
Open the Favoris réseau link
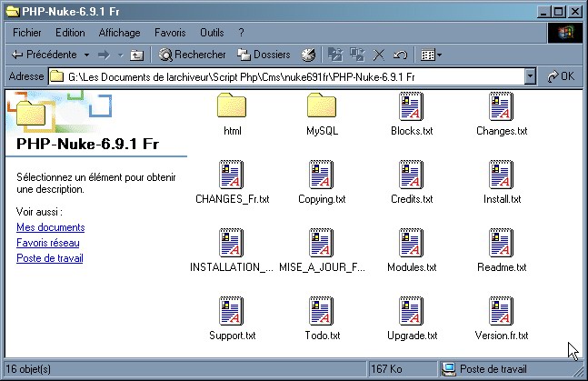(x=48, y=243)
